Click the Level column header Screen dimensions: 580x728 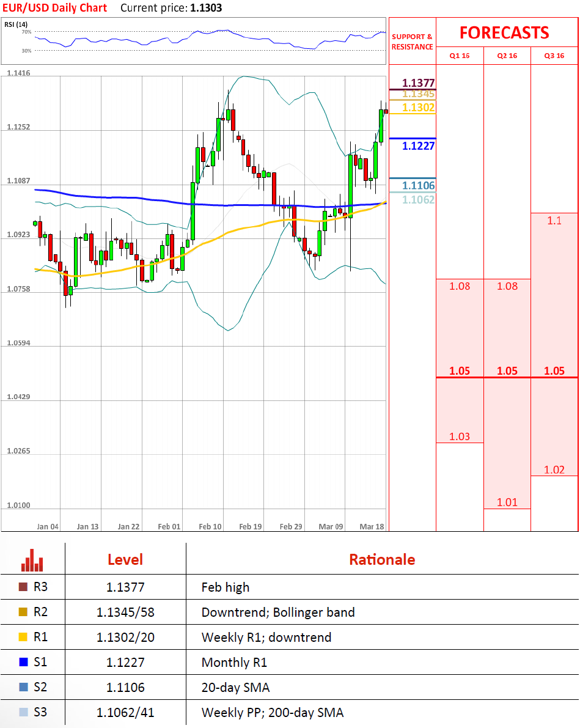tap(125, 559)
